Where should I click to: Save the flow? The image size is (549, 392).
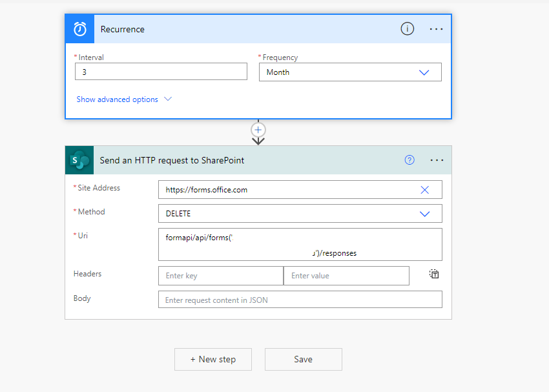(303, 359)
